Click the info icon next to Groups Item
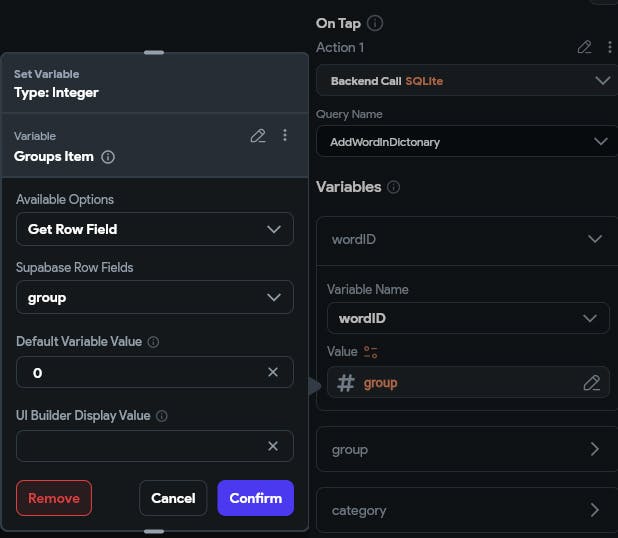The height and width of the screenshot is (538, 618). point(108,157)
